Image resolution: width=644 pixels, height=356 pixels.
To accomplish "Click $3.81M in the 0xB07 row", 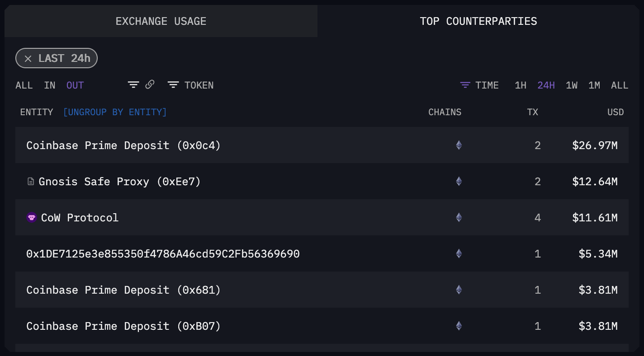I will pos(598,326).
